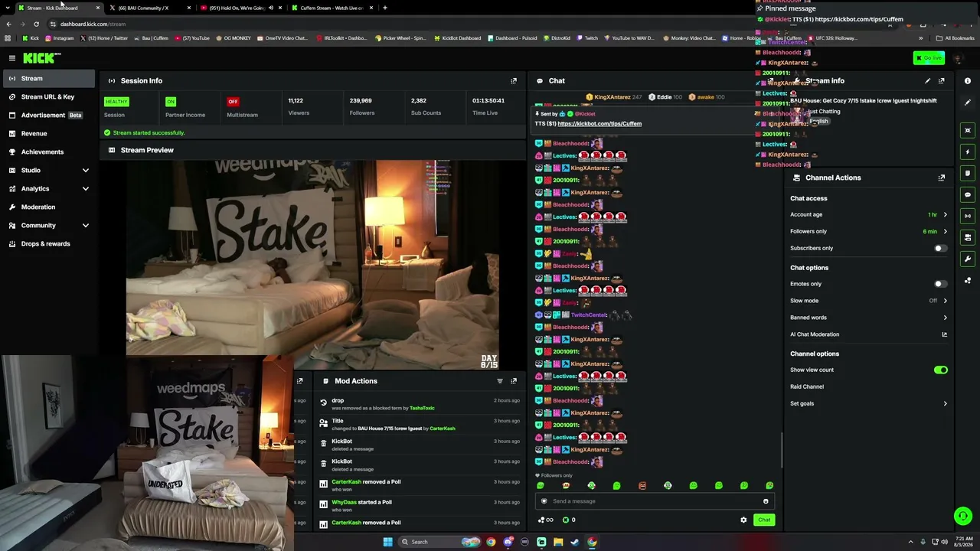Open Slow mode options
This screenshot has height=551, width=980.
(x=868, y=301)
